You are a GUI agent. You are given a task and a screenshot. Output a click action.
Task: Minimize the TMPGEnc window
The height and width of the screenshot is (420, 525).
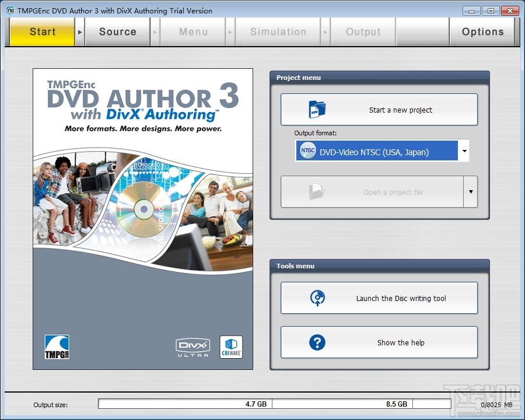[x=472, y=11]
